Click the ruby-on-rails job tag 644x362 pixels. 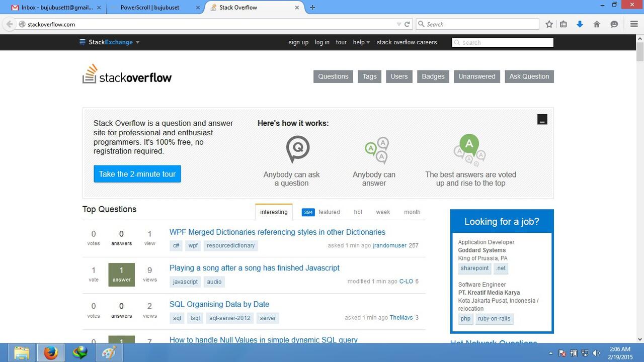point(494,319)
